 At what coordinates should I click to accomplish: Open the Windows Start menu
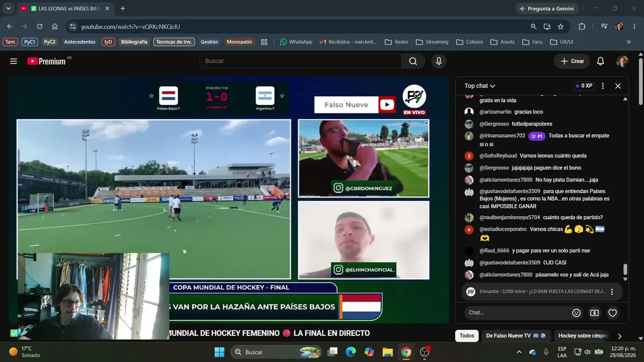(219, 352)
